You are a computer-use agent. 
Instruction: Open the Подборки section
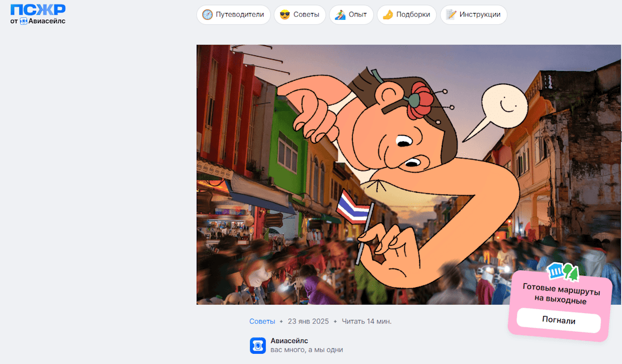click(407, 15)
